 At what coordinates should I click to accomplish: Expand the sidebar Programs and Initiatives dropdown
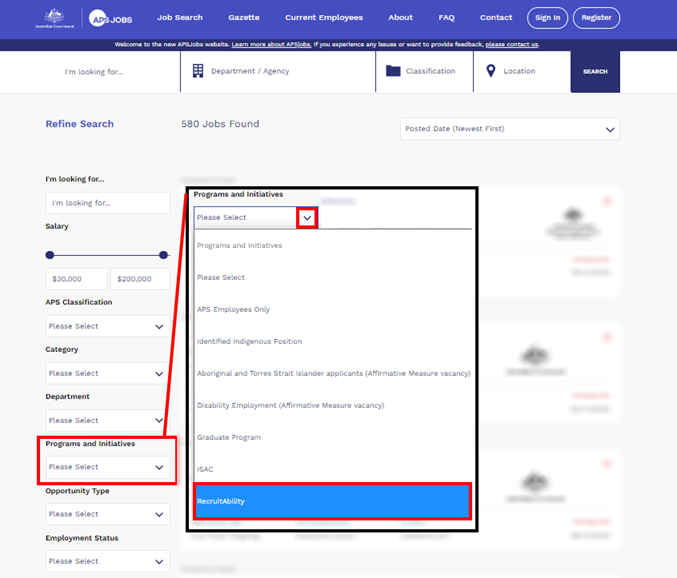tap(108, 467)
